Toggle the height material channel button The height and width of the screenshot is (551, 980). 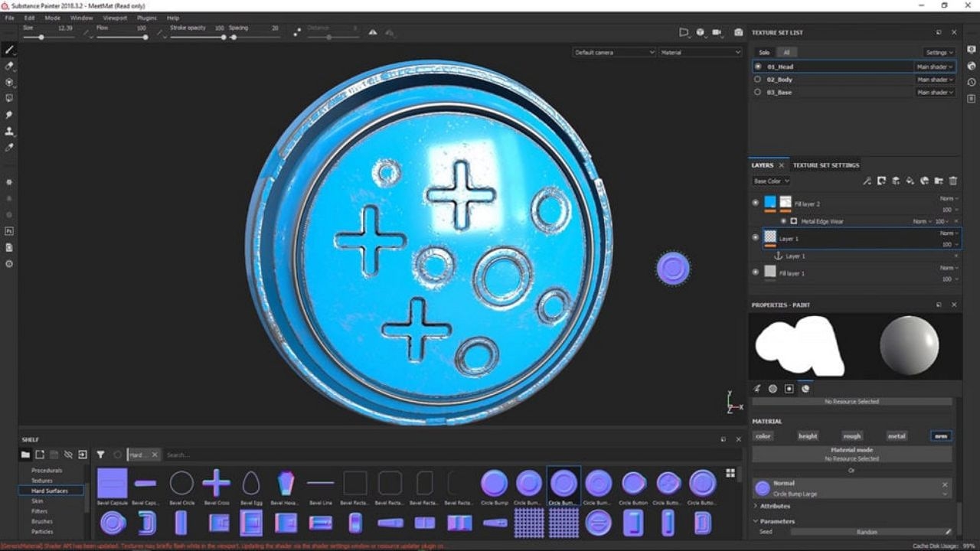808,436
